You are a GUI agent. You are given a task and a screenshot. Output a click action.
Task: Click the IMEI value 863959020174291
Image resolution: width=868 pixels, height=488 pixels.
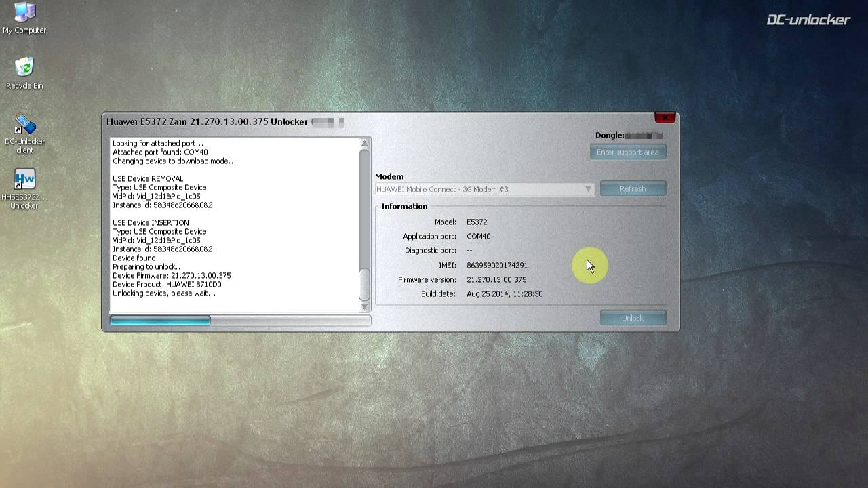(x=497, y=265)
